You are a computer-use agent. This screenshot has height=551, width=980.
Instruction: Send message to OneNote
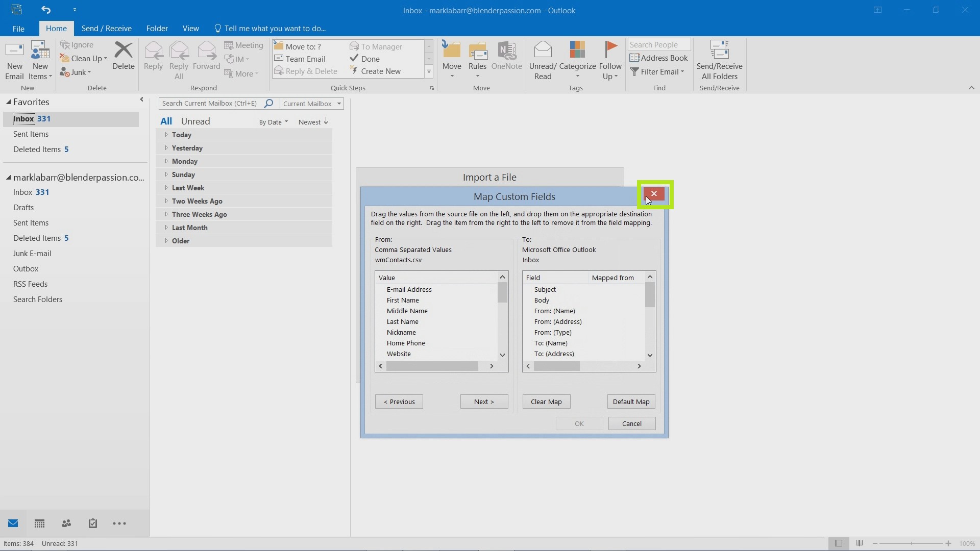(x=506, y=56)
